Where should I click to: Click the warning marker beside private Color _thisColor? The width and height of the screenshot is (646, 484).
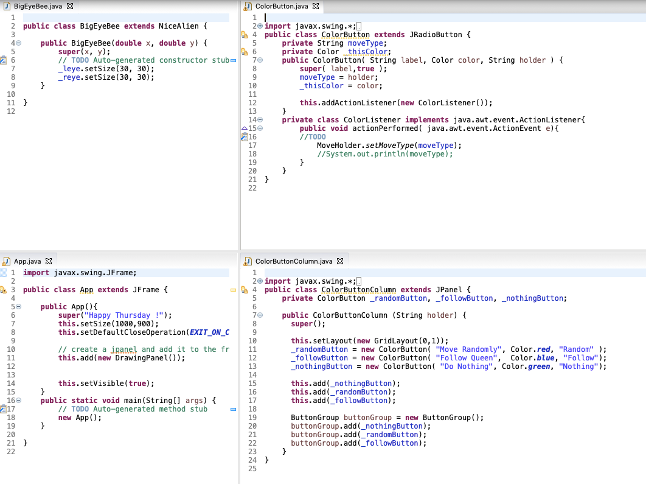click(x=244, y=52)
